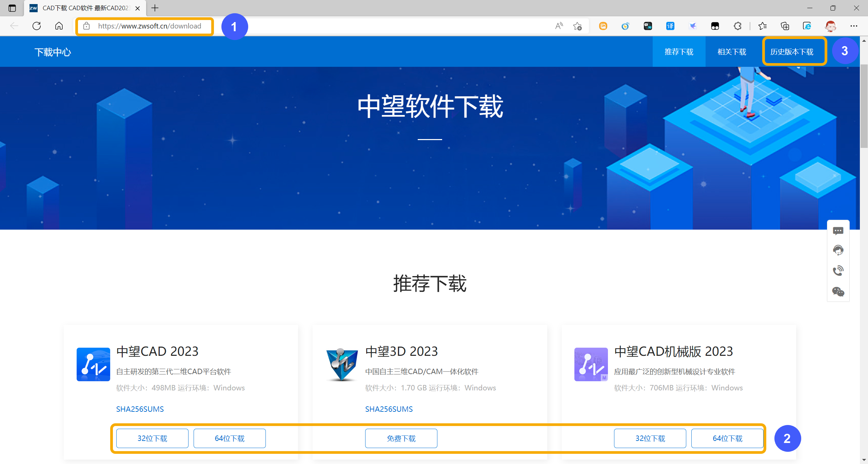The width and height of the screenshot is (868, 464).
Task: Open the blue bird extension icon
Action: click(693, 26)
